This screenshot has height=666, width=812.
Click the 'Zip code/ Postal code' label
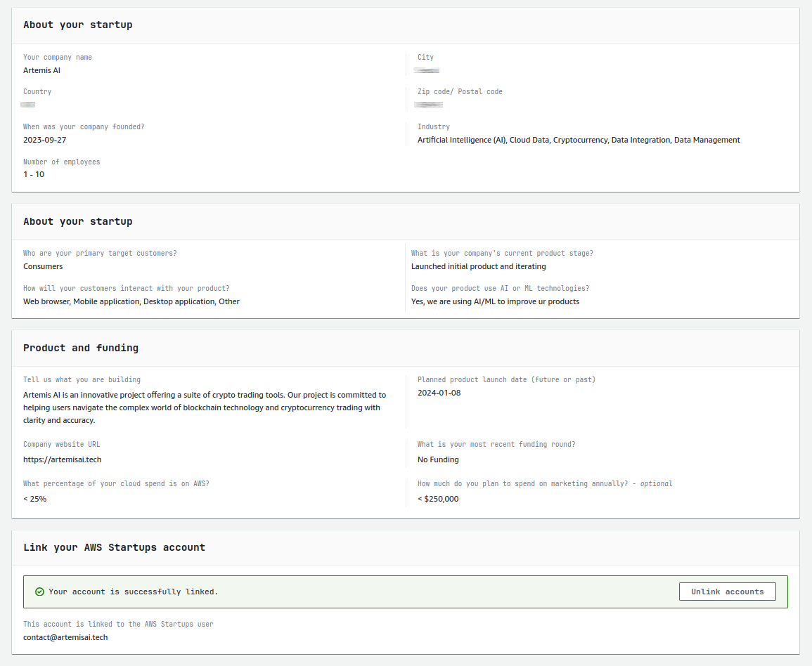tap(460, 91)
